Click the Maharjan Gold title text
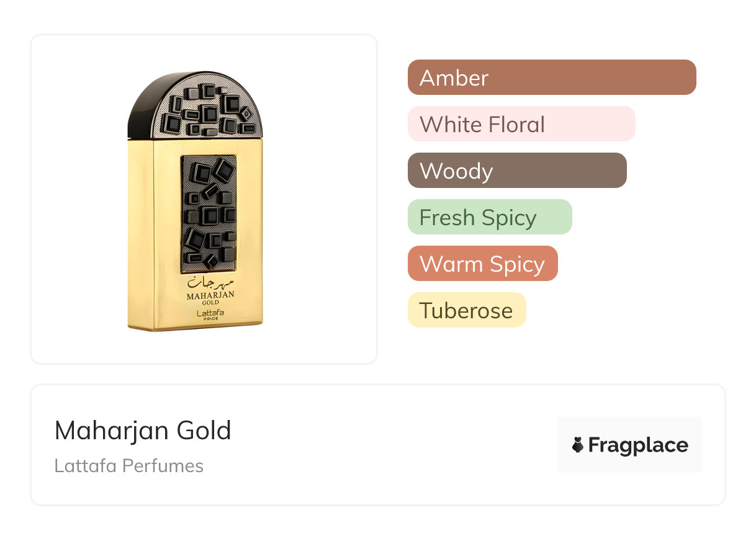This screenshot has height=536, width=756. coord(143,431)
